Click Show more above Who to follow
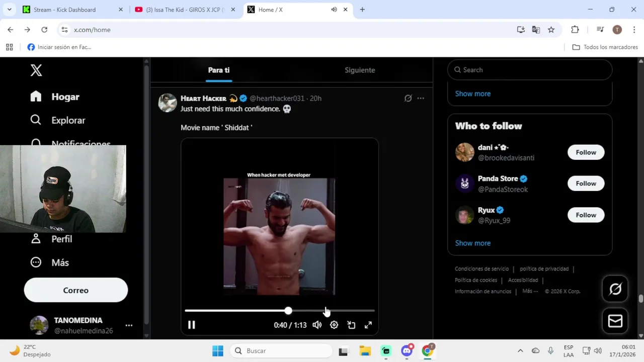Image resolution: width=644 pixels, height=362 pixels. 473,94
